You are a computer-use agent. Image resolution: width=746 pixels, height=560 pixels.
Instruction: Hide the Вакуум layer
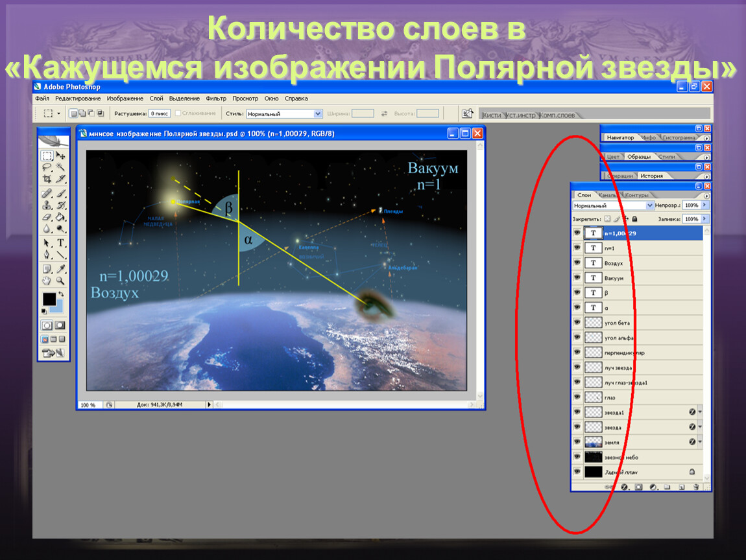[x=577, y=277]
